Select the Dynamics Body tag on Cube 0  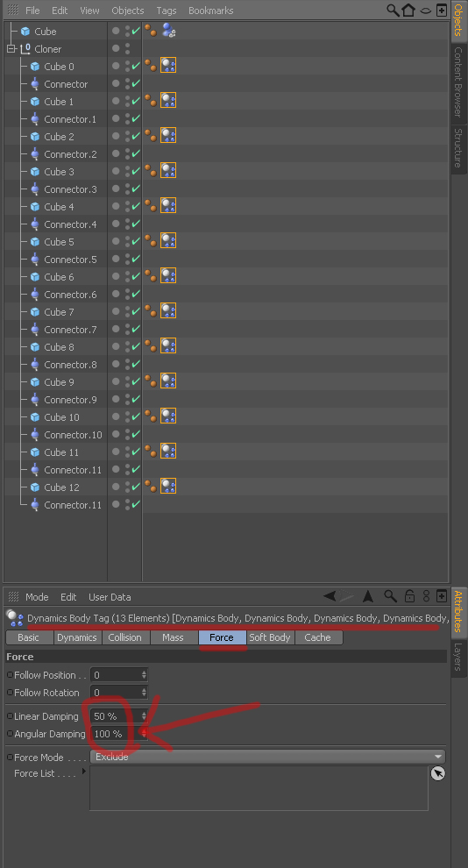click(168, 66)
